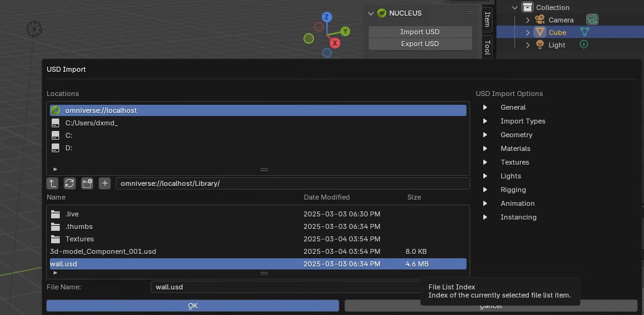Switch to the Item sidebar tab

click(487, 19)
